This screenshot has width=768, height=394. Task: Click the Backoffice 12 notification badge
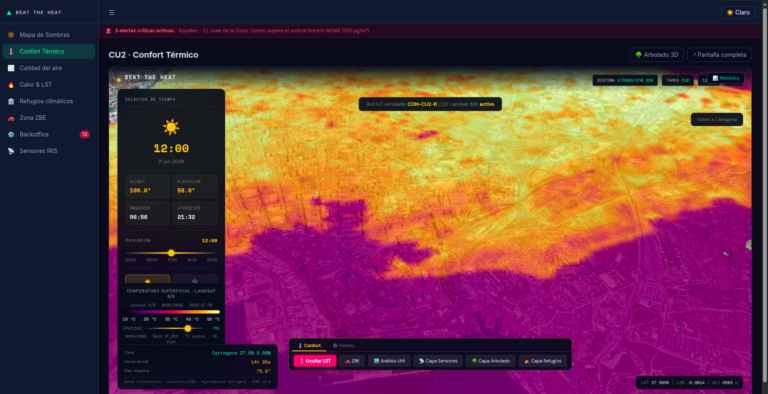click(85, 134)
